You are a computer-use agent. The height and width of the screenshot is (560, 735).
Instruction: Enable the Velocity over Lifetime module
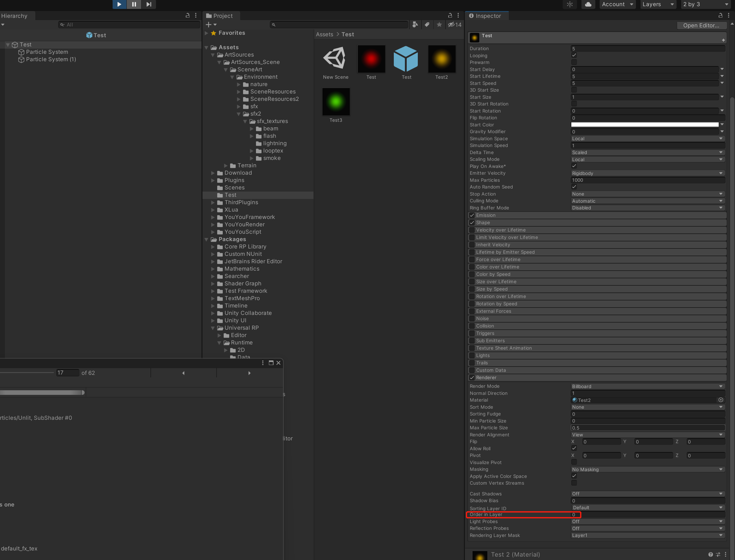[x=472, y=230]
